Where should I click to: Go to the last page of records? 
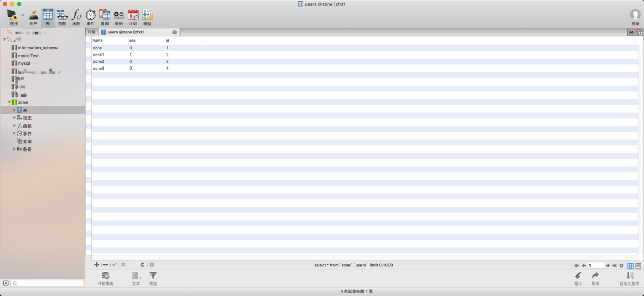[x=614, y=266]
